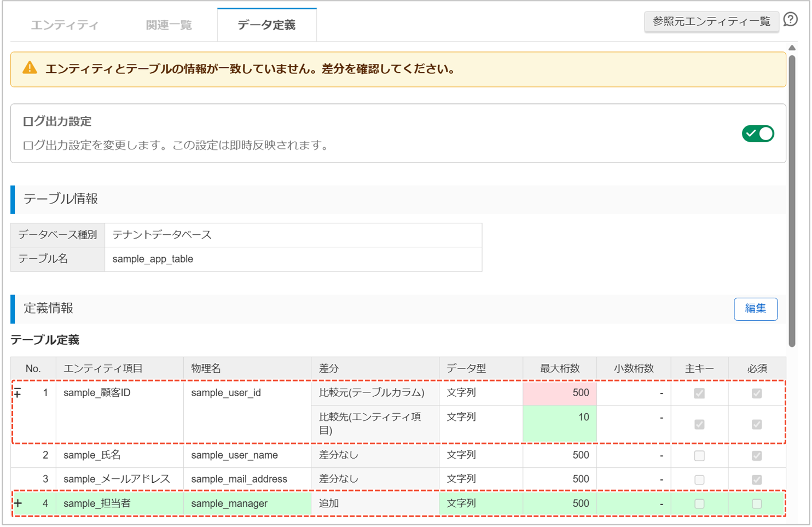The width and height of the screenshot is (812, 527).
Task: Click the green max digits cell 10
Action: tap(559, 422)
